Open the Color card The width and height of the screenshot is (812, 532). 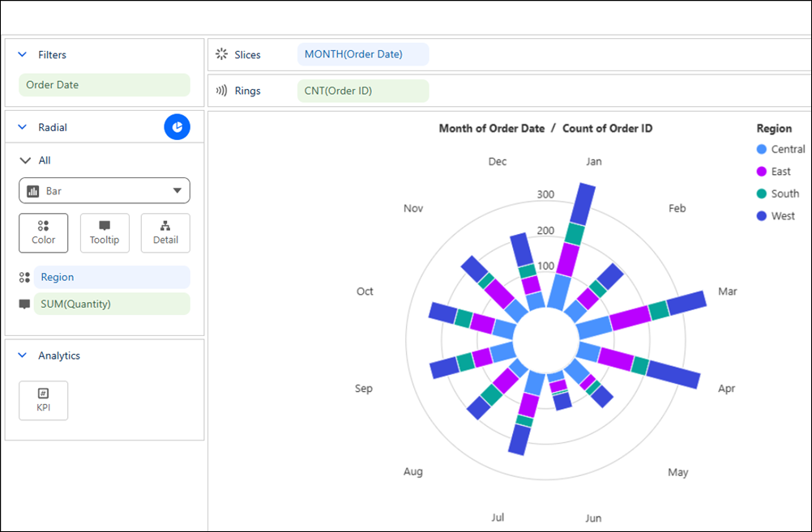tap(44, 233)
